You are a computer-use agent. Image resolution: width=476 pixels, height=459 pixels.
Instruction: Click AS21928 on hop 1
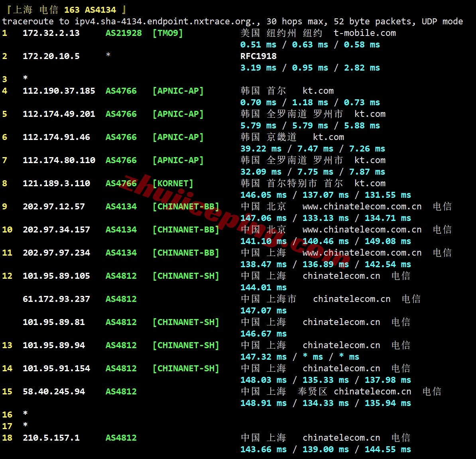[124, 33]
